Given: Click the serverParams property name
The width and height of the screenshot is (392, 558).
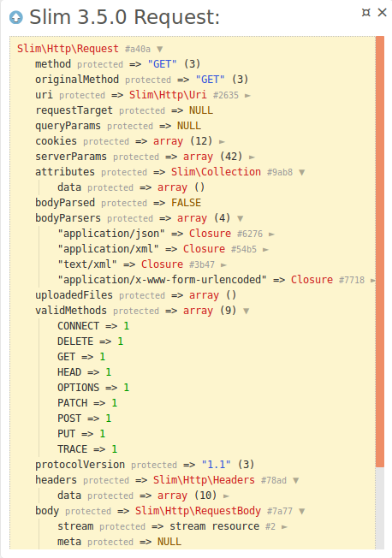Looking at the screenshot, I should 71,157.
